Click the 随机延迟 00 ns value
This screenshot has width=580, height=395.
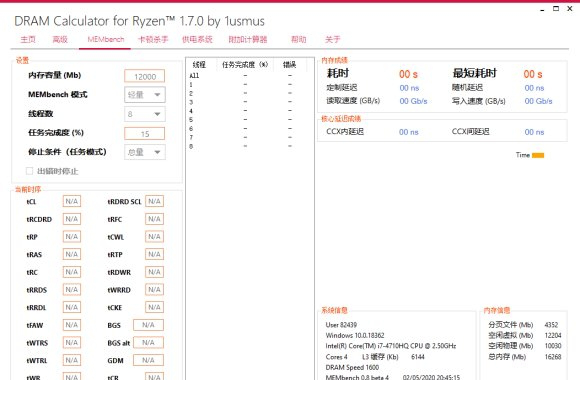coord(535,88)
